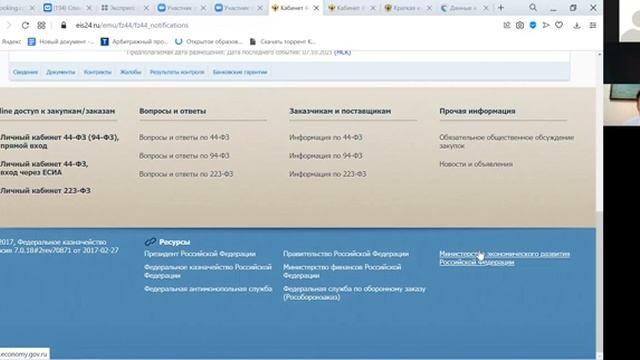
Task: Open Министерство экономического развития link
Action: [x=504, y=258]
